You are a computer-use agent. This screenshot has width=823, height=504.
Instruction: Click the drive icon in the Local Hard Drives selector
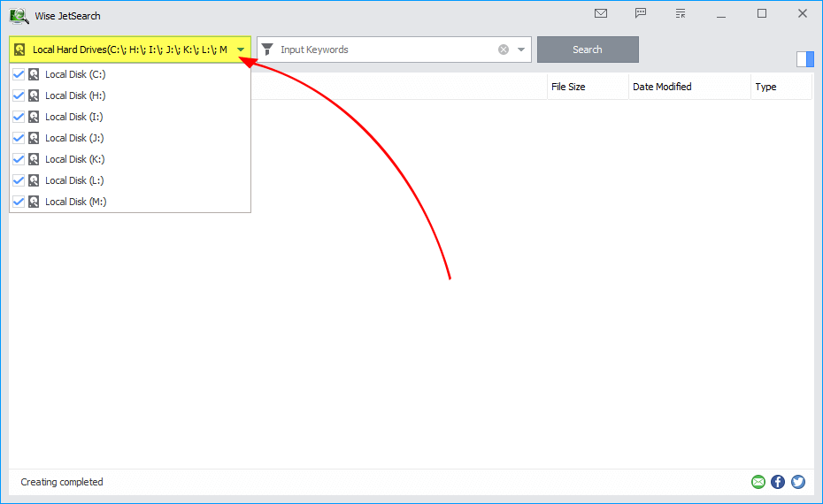19,50
